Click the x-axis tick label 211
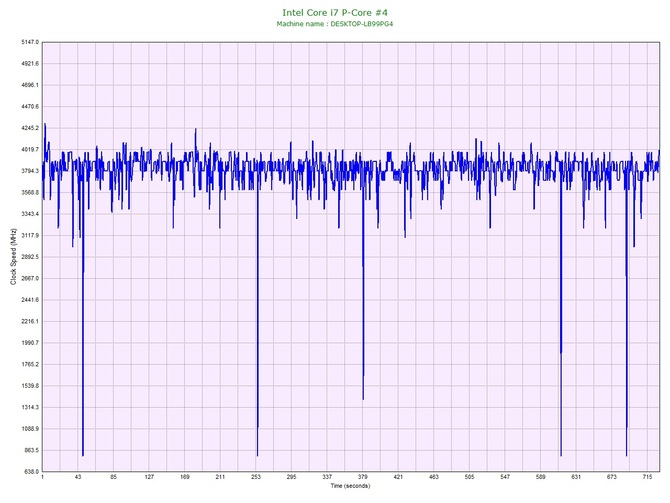Image resolution: width=670 pixels, height=503 pixels. click(x=220, y=477)
